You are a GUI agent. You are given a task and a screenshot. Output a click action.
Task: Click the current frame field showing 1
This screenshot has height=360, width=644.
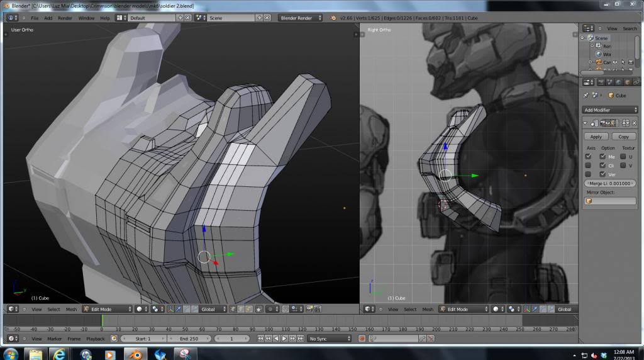231,339
